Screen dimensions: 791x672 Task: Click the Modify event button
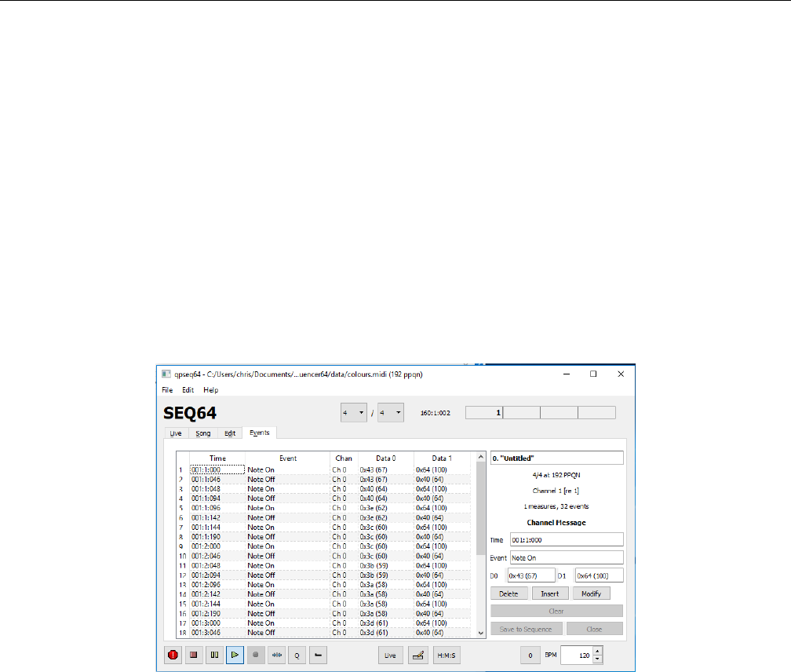click(x=591, y=593)
